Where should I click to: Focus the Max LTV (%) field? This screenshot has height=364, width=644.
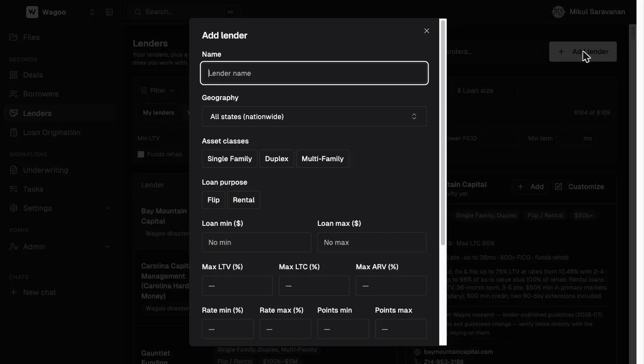(237, 286)
